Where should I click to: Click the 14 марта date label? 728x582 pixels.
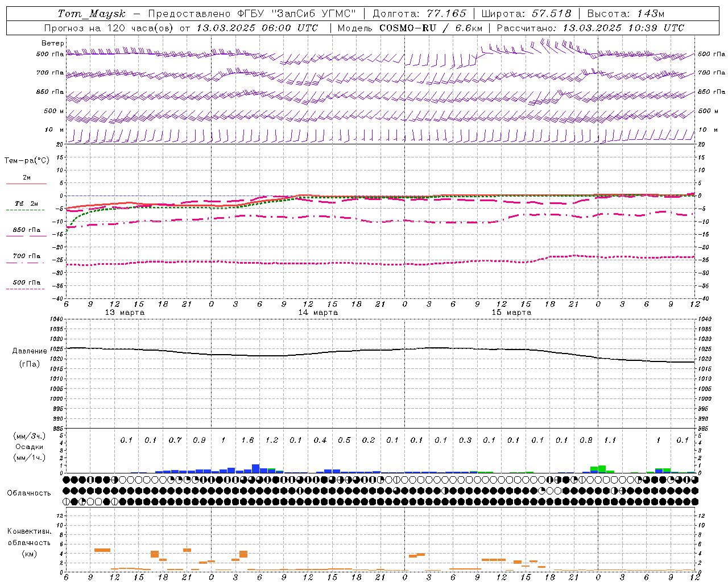point(318,313)
